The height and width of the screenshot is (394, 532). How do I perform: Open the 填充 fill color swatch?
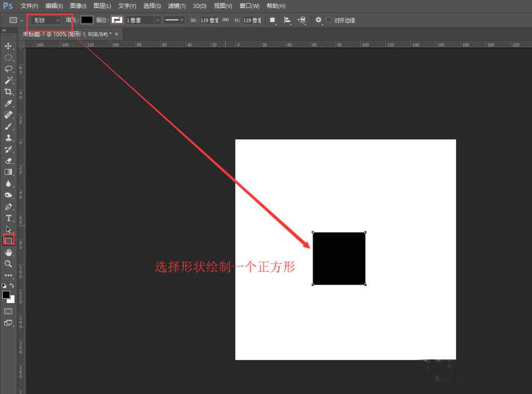86,20
